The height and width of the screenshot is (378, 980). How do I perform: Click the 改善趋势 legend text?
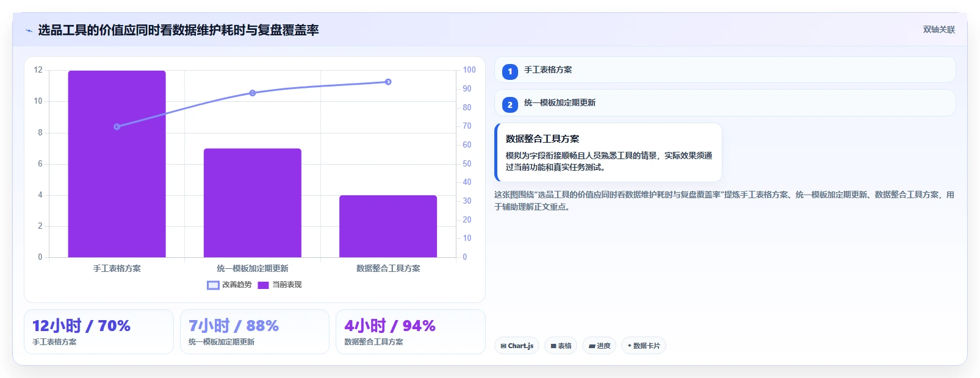coord(237,285)
